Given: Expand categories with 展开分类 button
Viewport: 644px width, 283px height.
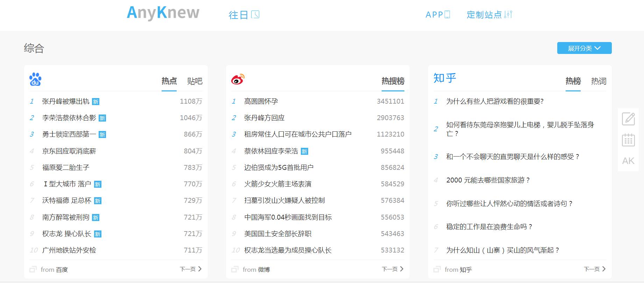Looking at the screenshot, I should tap(584, 48).
